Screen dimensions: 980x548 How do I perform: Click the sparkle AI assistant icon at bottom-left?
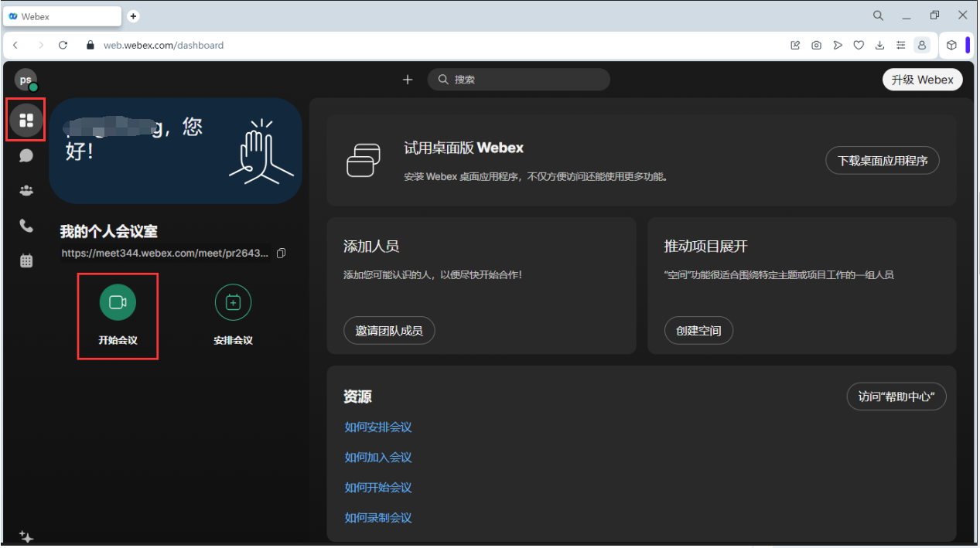[x=26, y=537]
